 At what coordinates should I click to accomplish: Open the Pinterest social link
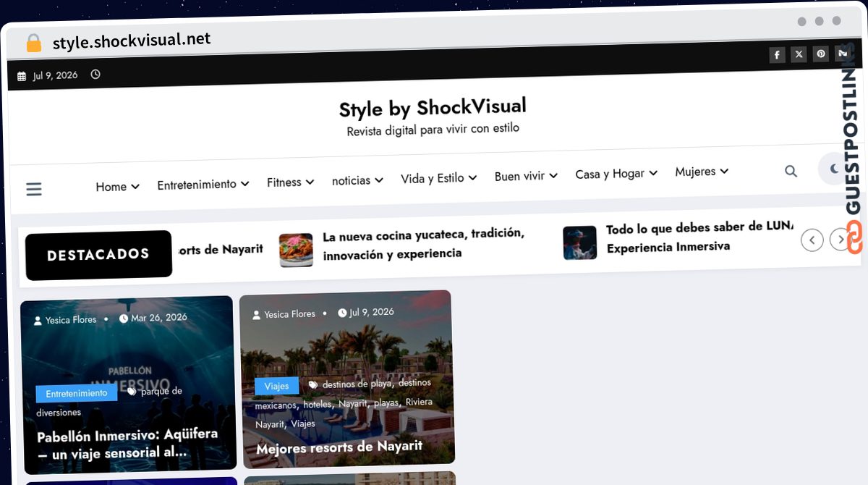click(x=820, y=54)
